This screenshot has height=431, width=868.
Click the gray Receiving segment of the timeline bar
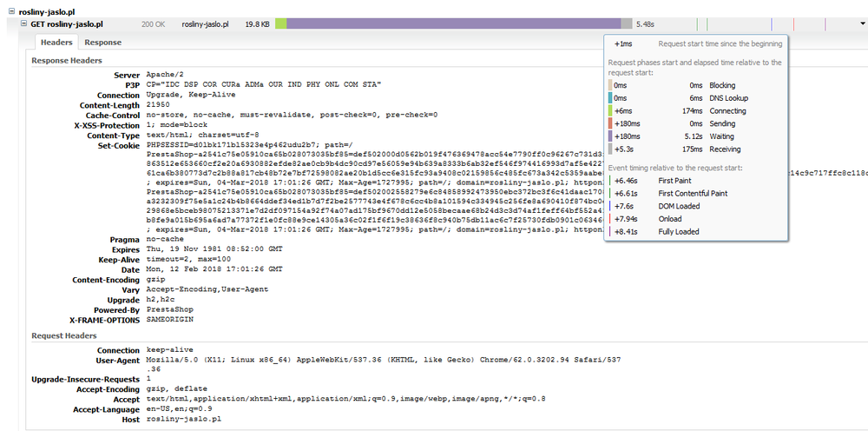(x=626, y=23)
